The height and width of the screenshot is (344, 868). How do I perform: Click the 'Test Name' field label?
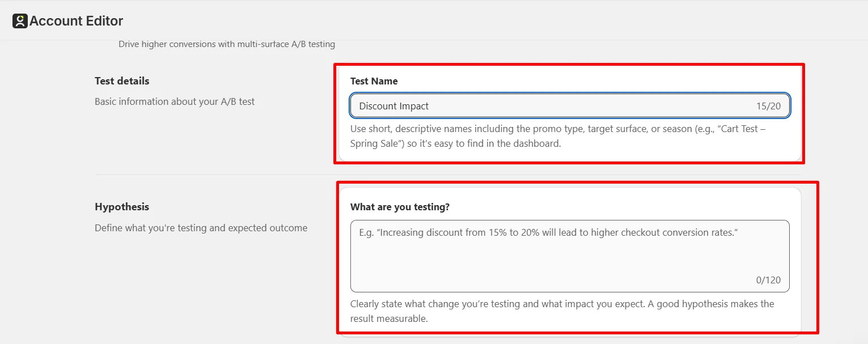click(374, 81)
